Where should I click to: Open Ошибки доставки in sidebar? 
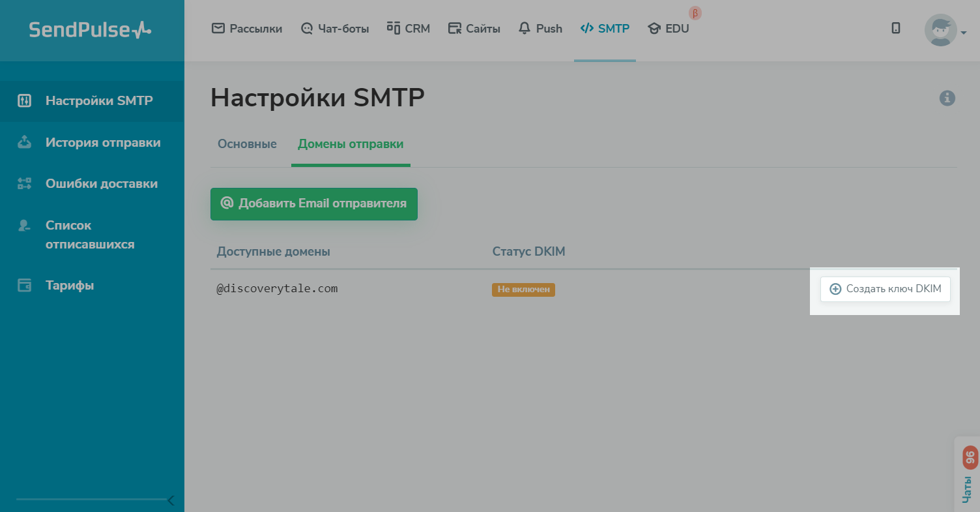click(92, 183)
